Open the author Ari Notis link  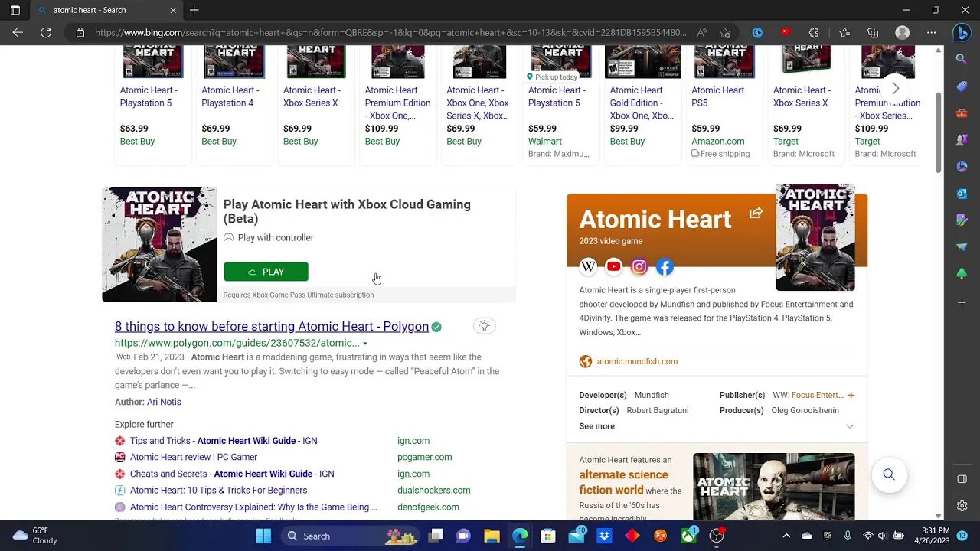click(164, 402)
